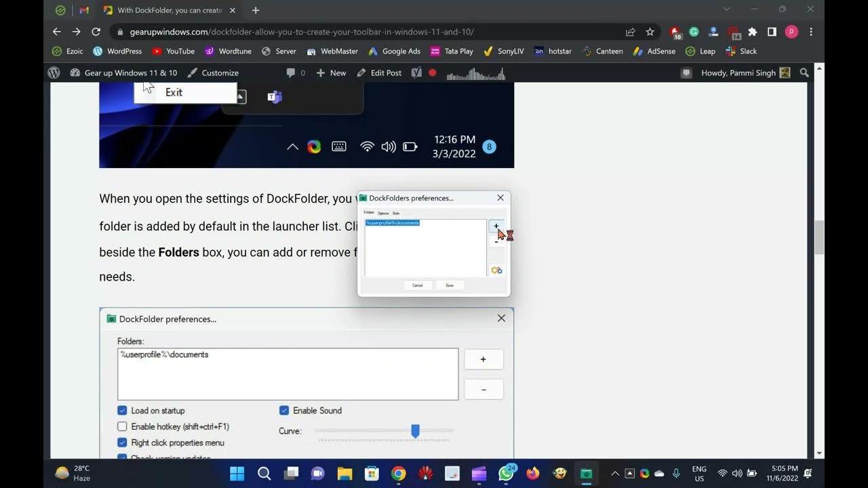Image resolution: width=868 pixels, height=488 pixels.
Task: Select highlighted %userprofile%\documents entry in dialog
Action: 393,223
